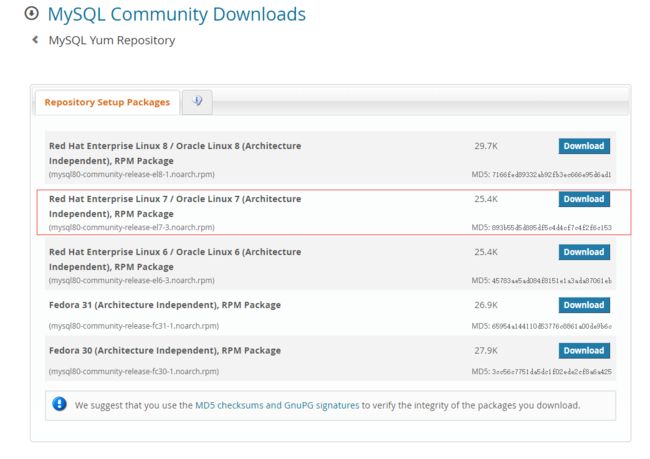650x459 pixels.
Task: Click the download circle icon beside MySQL Community Downloads
Action: [32, 13]
